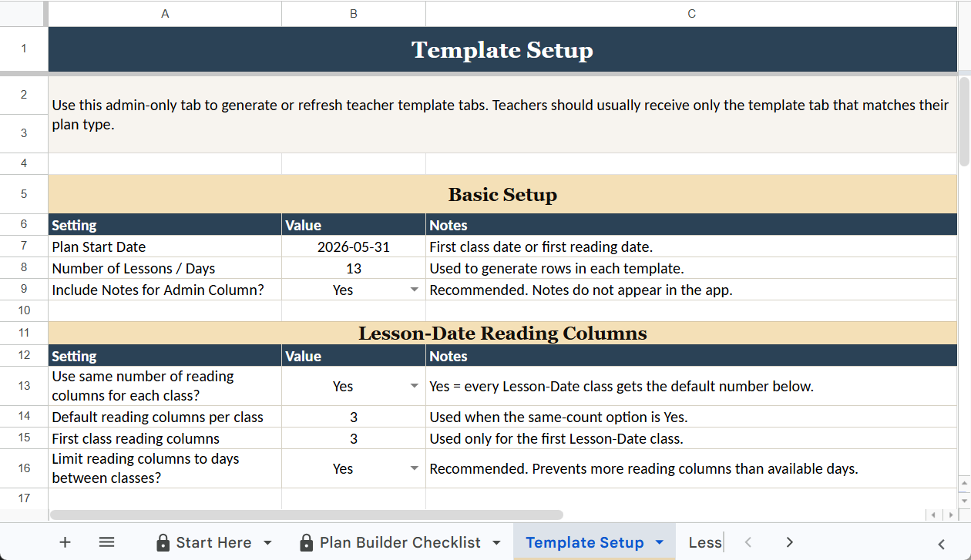971x560 pixels.
Task: Open dropdown for same number of reading columns
Action: (414, 386)
